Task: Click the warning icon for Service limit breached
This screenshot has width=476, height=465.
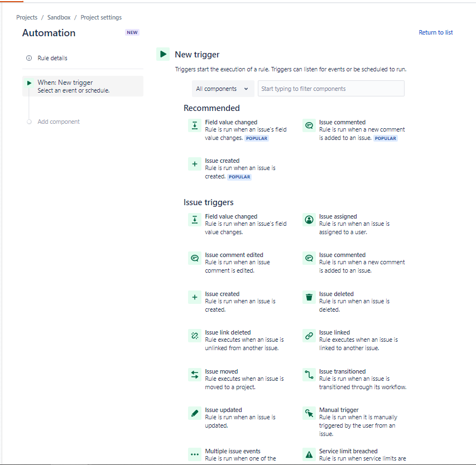Action: 309,454
